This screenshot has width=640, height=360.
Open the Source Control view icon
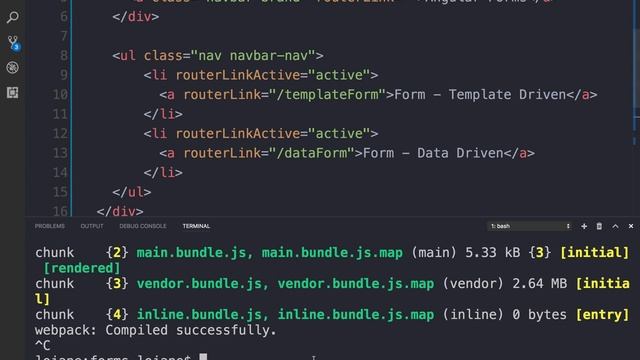(x=13, y=43)
